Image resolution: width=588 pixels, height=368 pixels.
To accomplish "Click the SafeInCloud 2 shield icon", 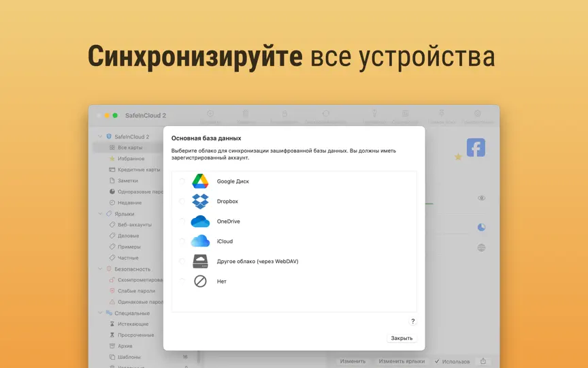I will [109, 136].
